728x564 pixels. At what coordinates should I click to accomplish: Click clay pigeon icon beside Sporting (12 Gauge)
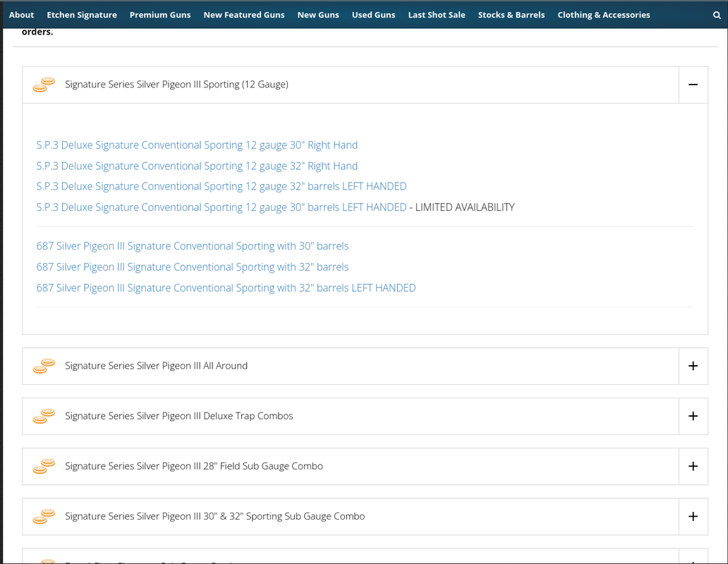44,85
